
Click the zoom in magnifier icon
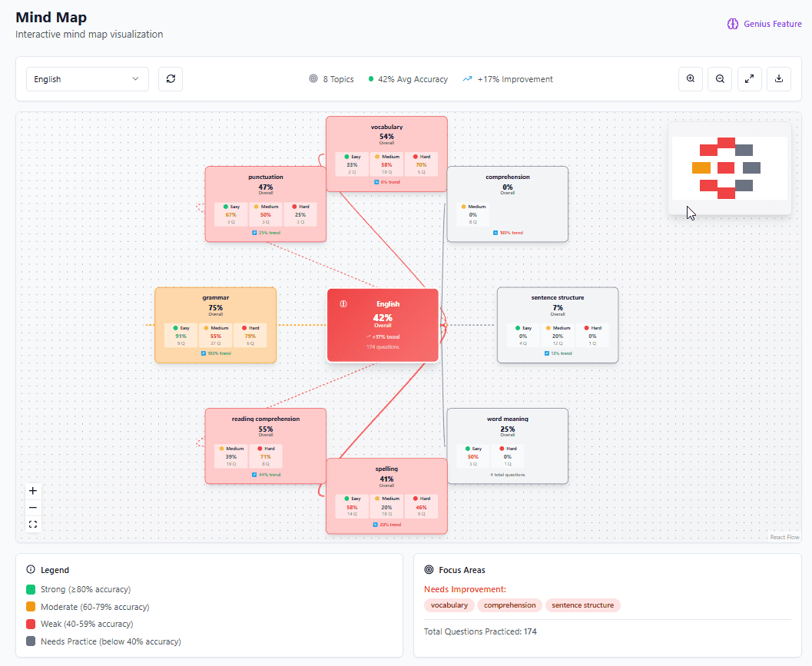tap(690, 78)
